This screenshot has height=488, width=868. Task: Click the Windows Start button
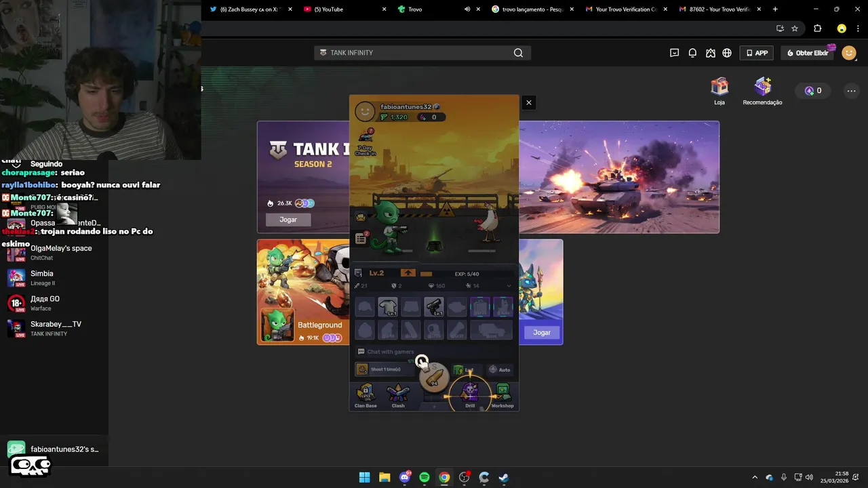coord(364,477)
